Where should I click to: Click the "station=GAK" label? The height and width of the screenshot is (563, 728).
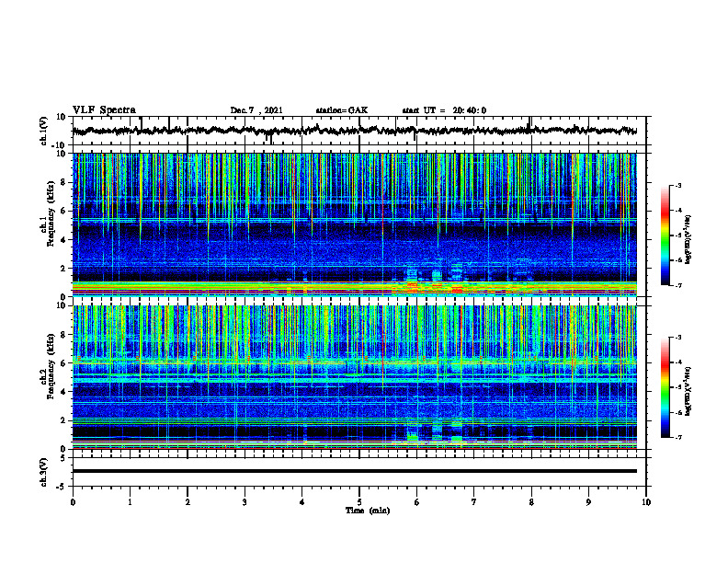[x=342, y=110]
